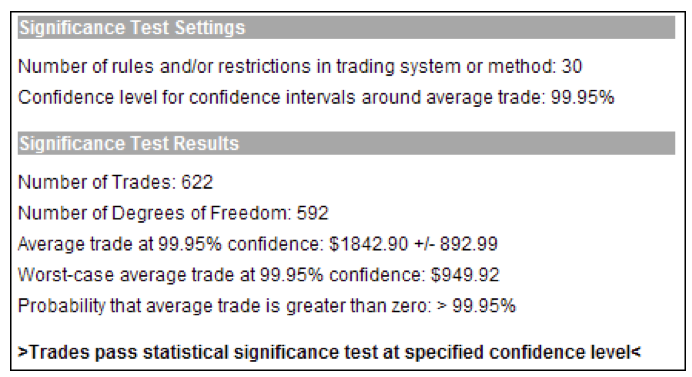Select the number of rules value 30
The width and height of the screenshot is (692, 377).
pos(572,66)
